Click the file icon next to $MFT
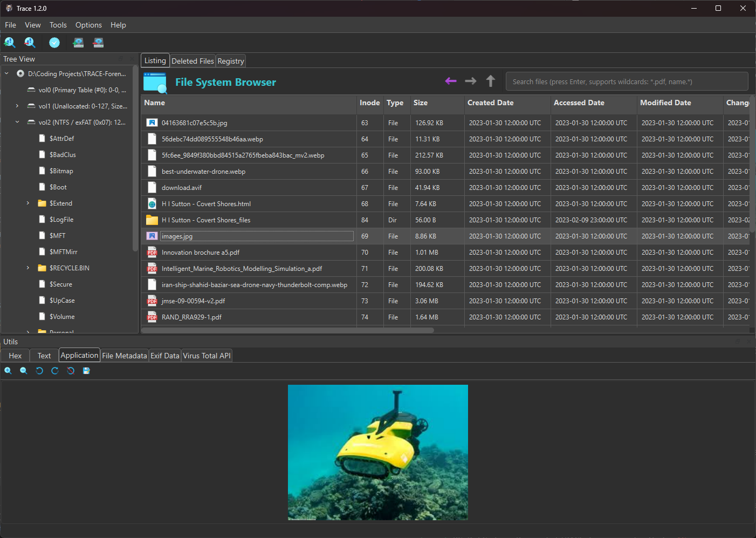This screenshot has width=756, height=538. [42, 236]
